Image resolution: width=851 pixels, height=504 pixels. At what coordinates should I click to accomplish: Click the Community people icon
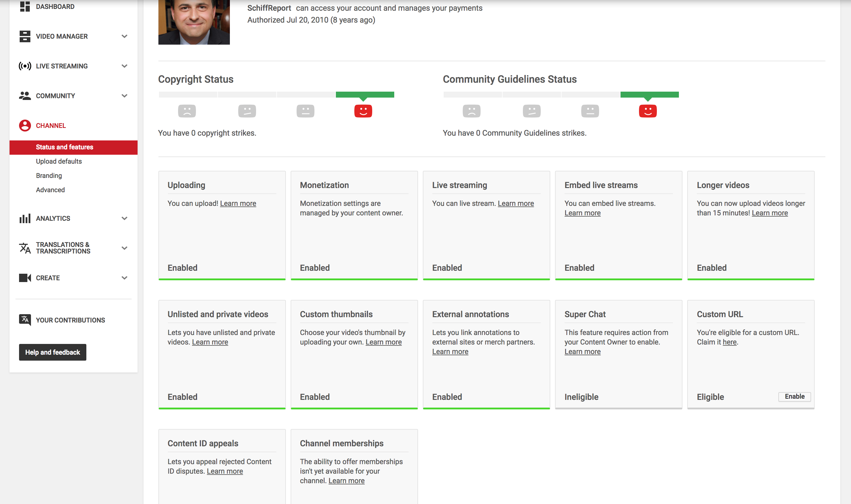[x=25, y=96]
